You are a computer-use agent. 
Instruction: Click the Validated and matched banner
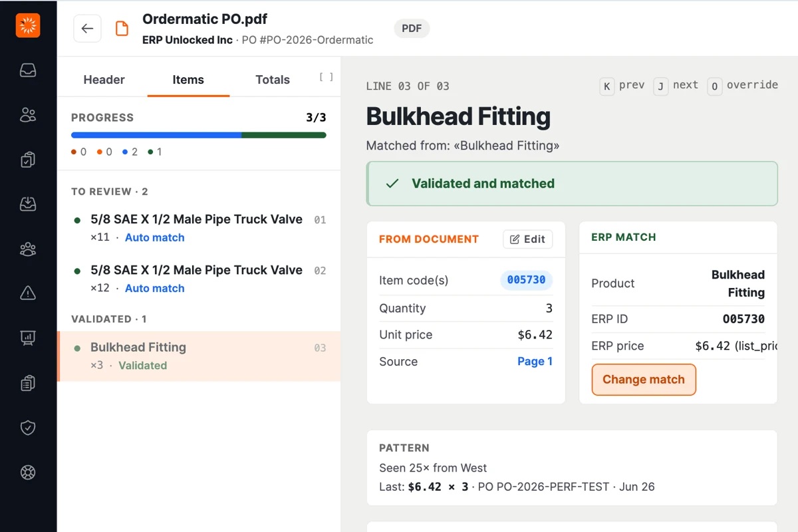tap(572, 184)
